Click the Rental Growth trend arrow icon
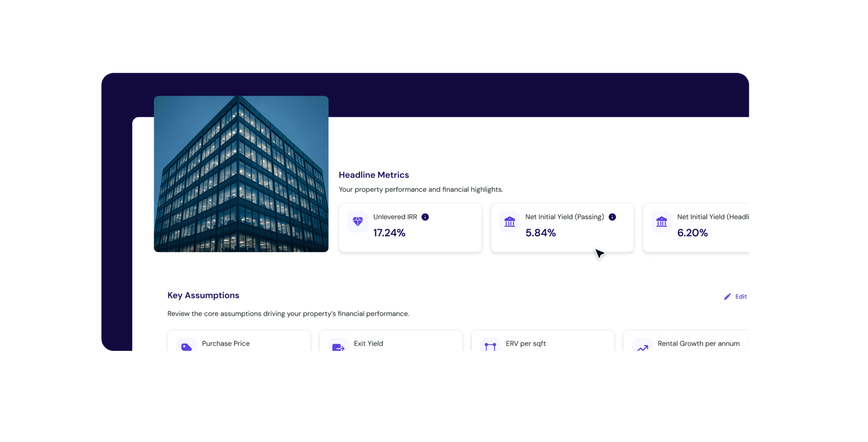 [x=642, y=348]
